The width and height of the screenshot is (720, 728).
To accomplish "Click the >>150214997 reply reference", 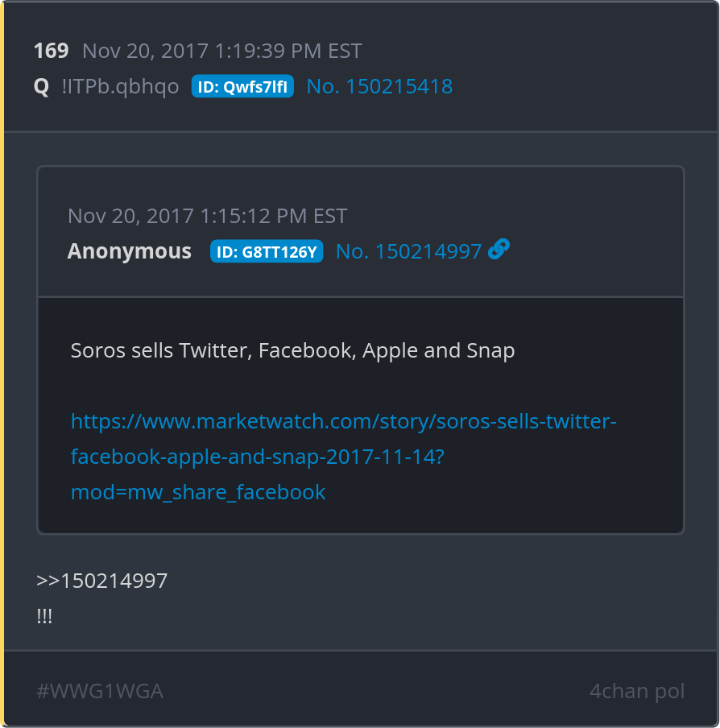I will coord(102,581).
